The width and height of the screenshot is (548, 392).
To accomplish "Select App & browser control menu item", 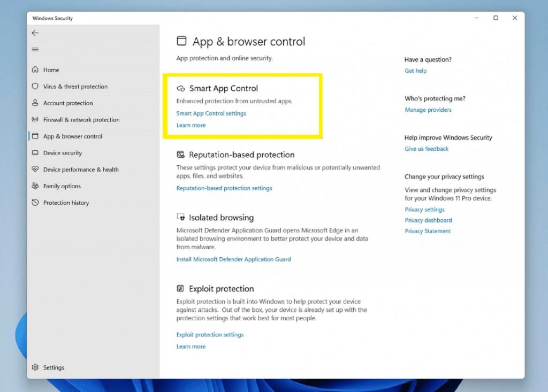I will click(72, 136).
